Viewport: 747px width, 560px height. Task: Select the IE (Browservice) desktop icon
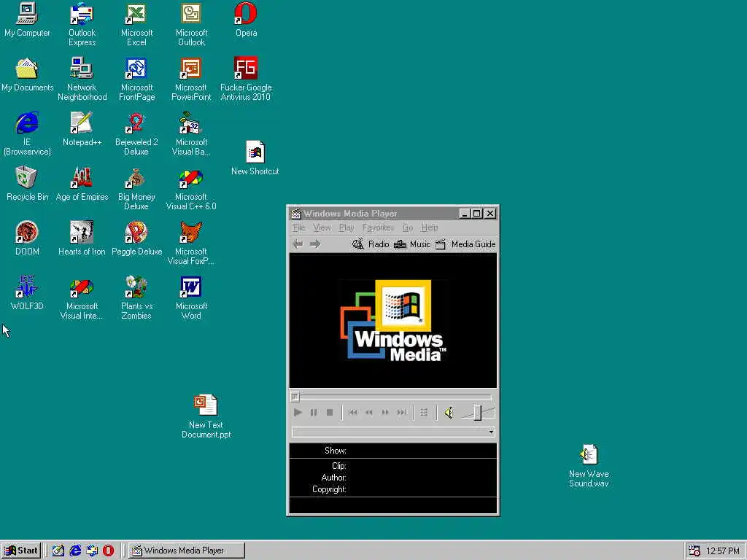[x=27, y=133]
